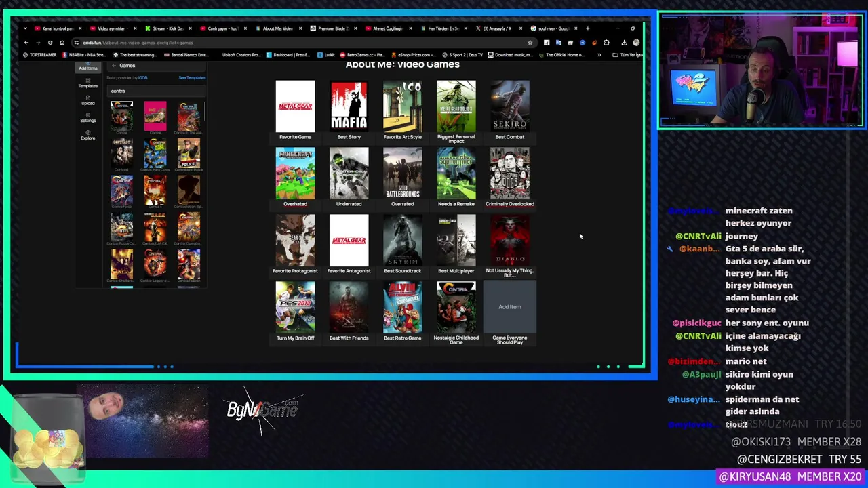868x488 pixels.
Task: Open the NBABite bookmark
Action: [85, 55]
